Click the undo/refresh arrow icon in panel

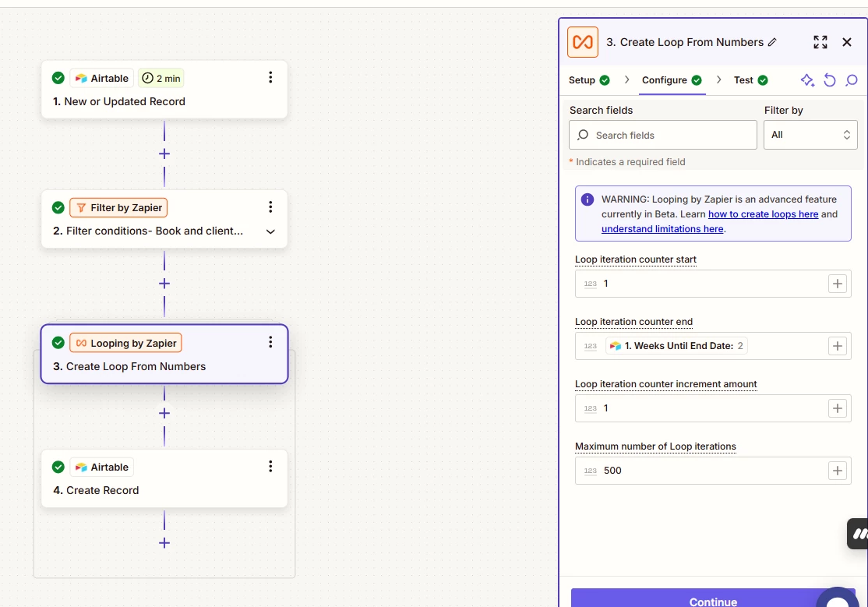(x=829, y=80)
